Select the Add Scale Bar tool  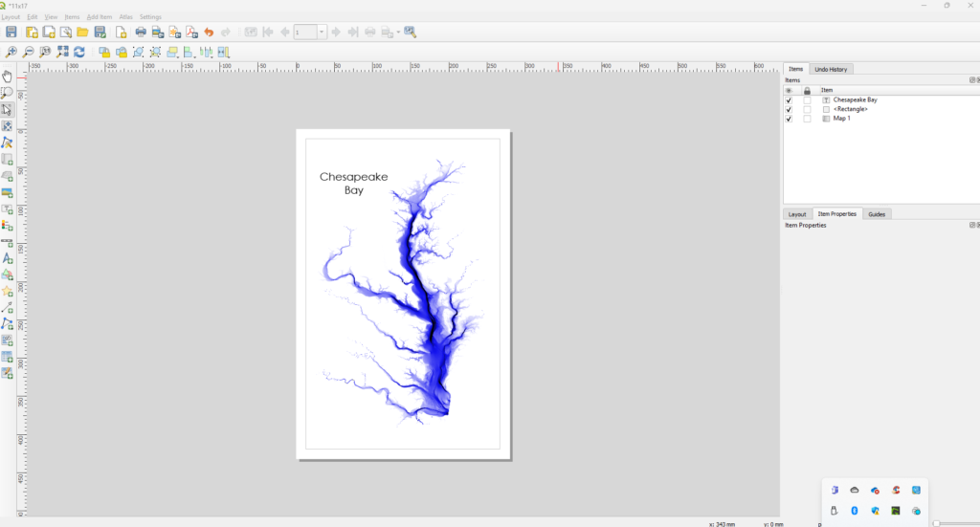pos(8,242)
